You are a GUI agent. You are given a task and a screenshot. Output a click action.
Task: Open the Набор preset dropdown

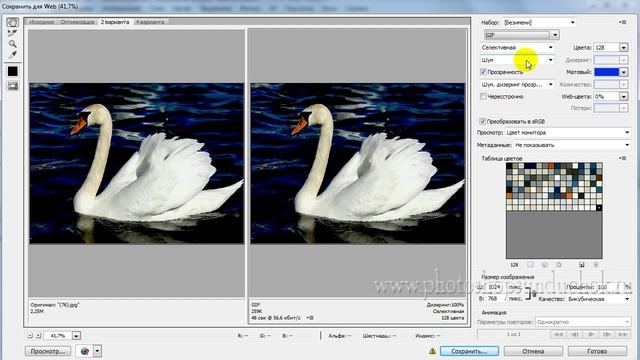539,22
